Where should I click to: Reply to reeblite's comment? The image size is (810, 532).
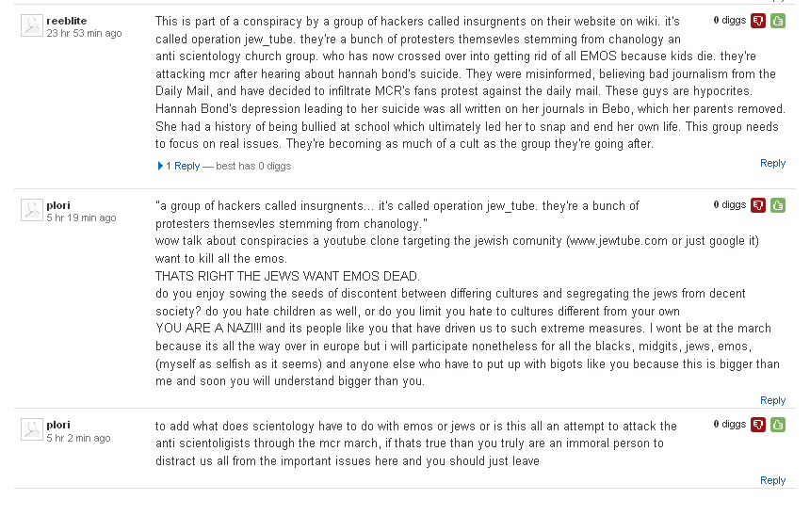click(772, 163)
